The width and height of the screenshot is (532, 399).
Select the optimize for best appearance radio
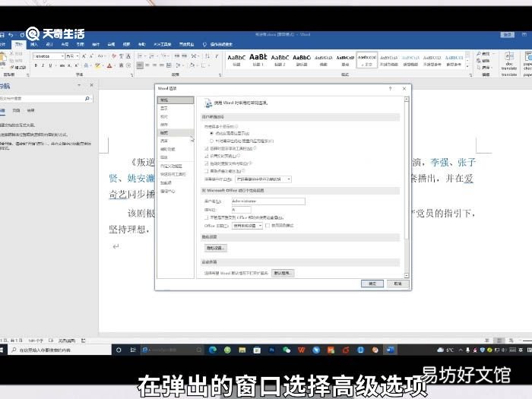pos(212,133)
